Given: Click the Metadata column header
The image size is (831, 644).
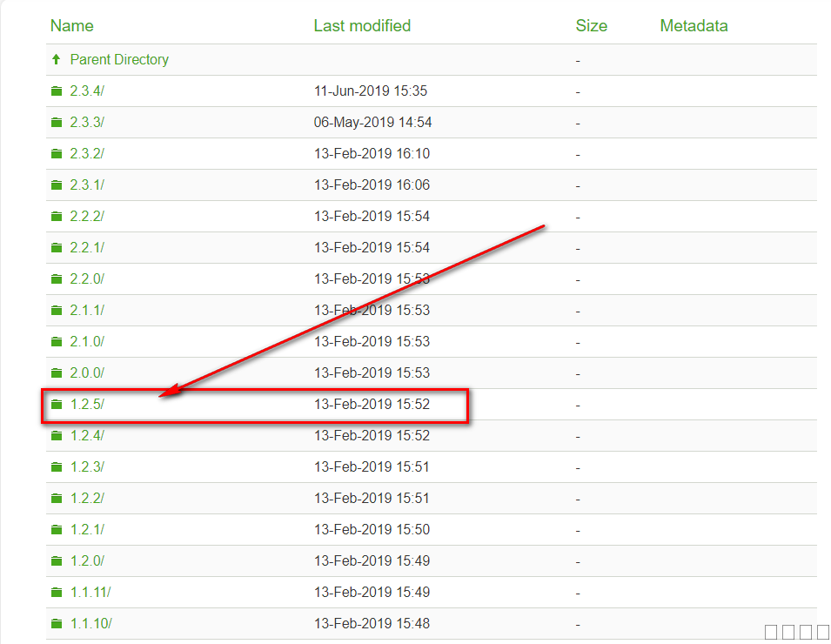Looking at the screenshot, I should pyautogui.click(x=694, y=26).
